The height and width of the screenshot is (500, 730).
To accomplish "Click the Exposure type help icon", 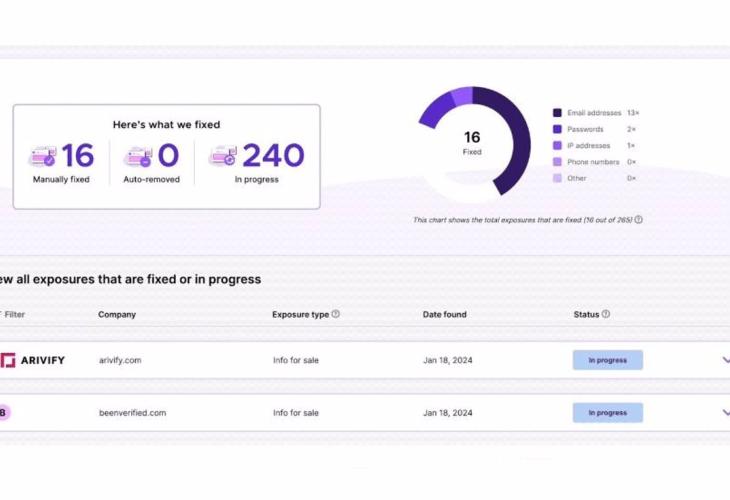I will tap(336, 314).
